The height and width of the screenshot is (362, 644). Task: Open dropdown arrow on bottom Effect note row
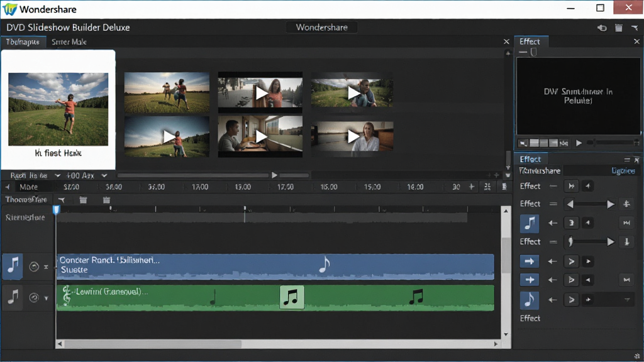point(627,300)
